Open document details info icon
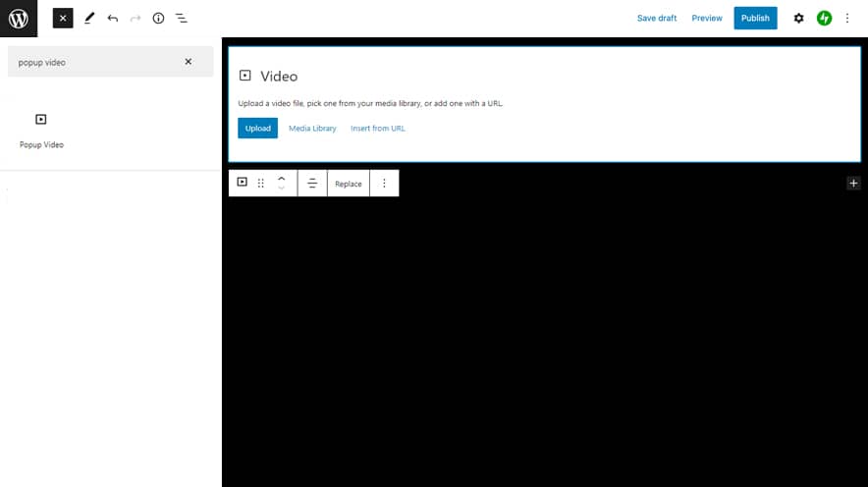Viewport: 868px width, 487px height. tap(158, 19)
